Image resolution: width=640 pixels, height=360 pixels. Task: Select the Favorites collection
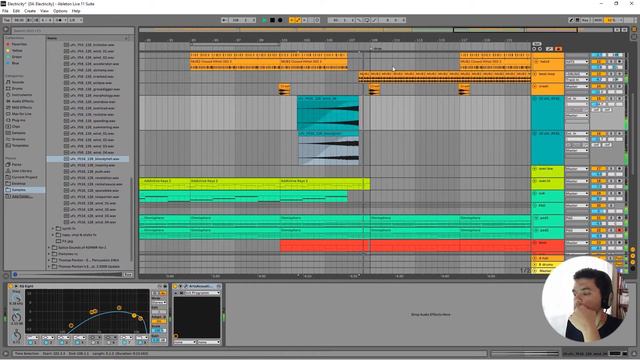tap(19, 44)
